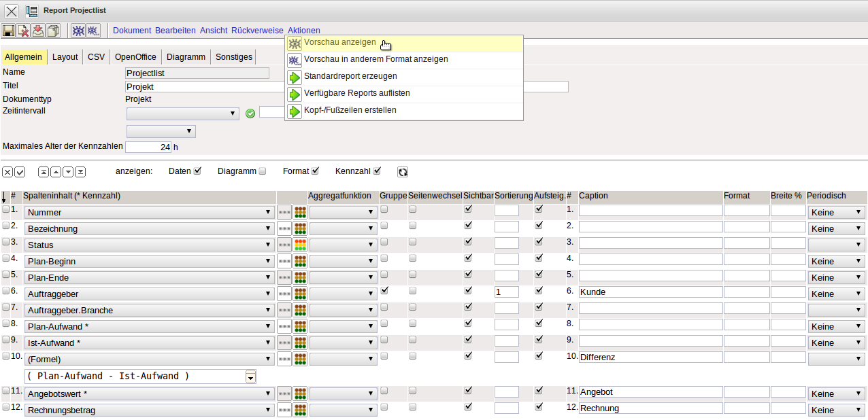Click the delete document icon with red X
The width and height of the screenshot is (868, 420).
23,31
